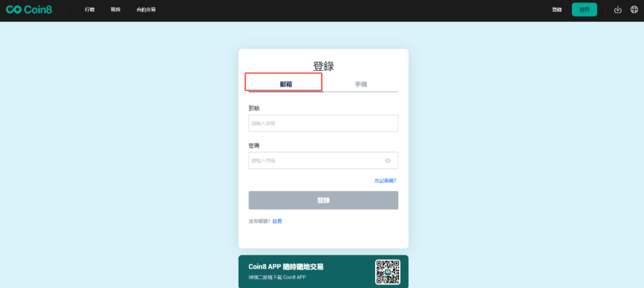Switch to the 郵箱 email tab
644x288 pixels.
click(x=286, y=84)
